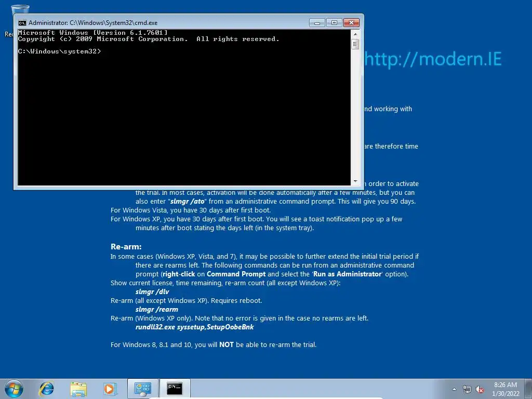Click the http://modern.IE wallpaper heading

(433, 59)
